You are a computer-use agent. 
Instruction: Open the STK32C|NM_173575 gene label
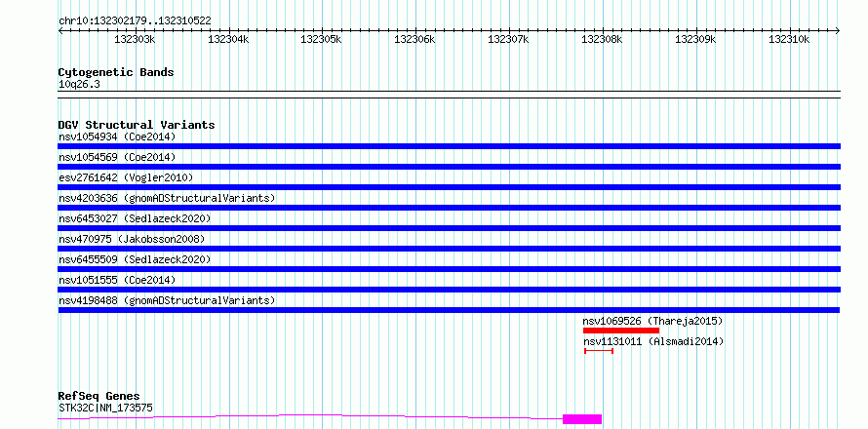(x=105, y=409)
